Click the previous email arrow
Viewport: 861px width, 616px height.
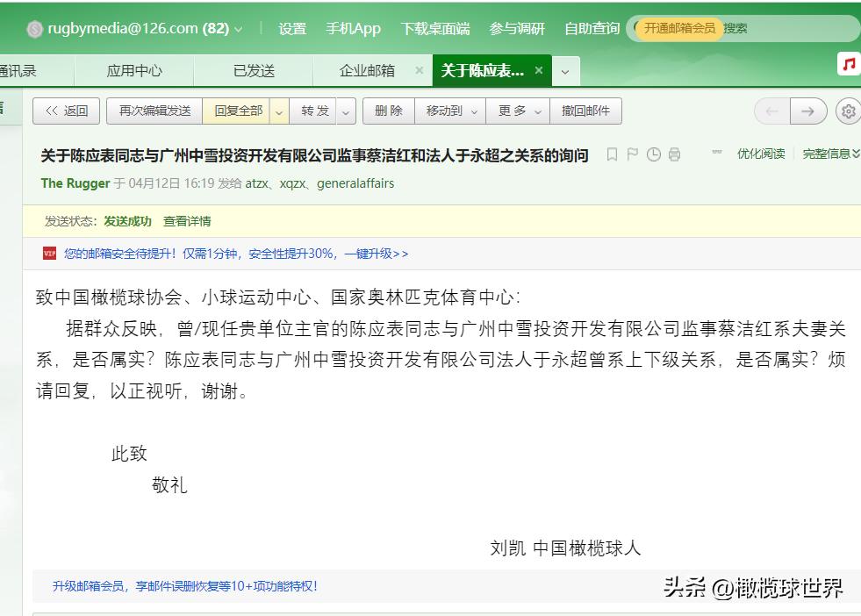771,111
